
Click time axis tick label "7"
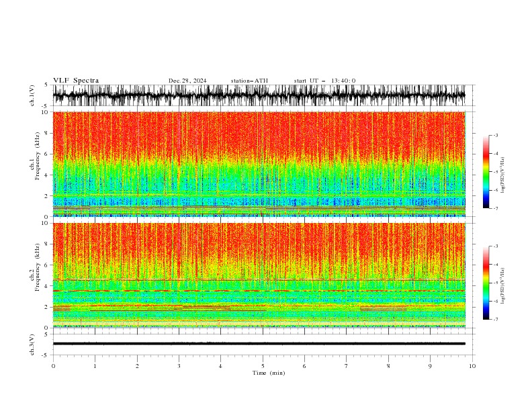(347, 366)
